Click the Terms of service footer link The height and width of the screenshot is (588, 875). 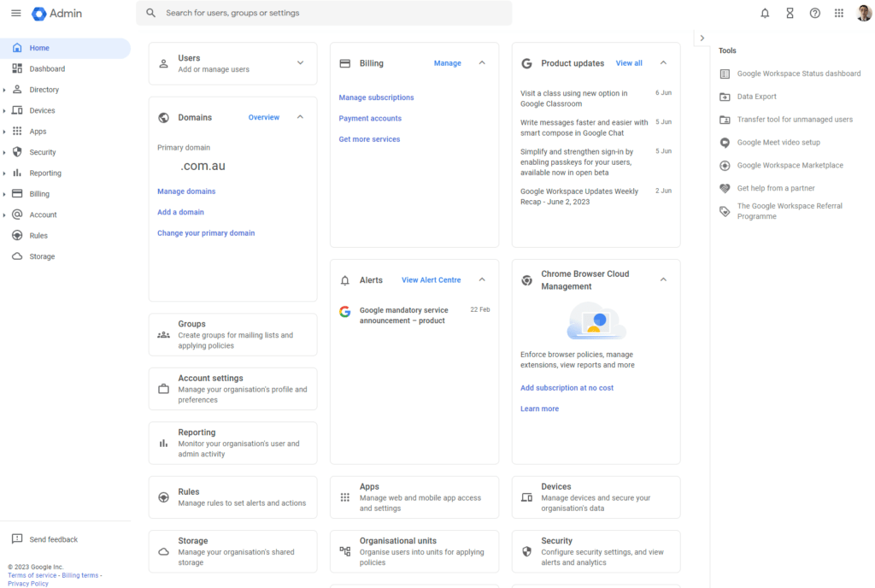(32, 575)
